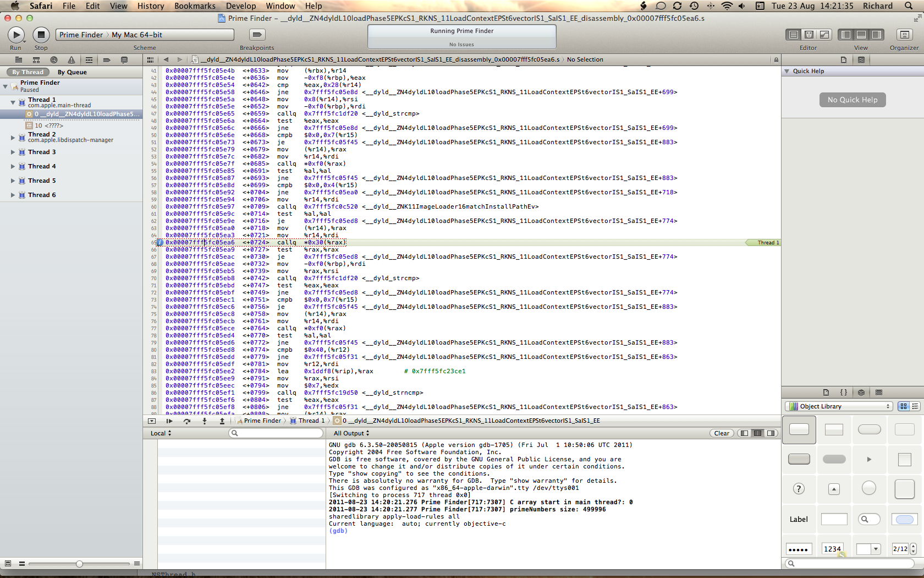This screenshot has height=578, width=924.
Task: Switch the library to list view
Action: click(x=915, y=406)
